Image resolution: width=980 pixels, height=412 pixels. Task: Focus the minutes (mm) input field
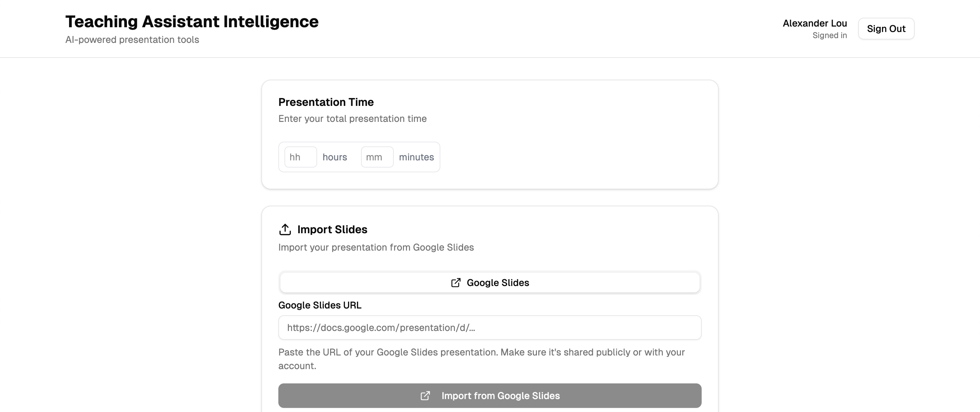(x=377, y=157)
